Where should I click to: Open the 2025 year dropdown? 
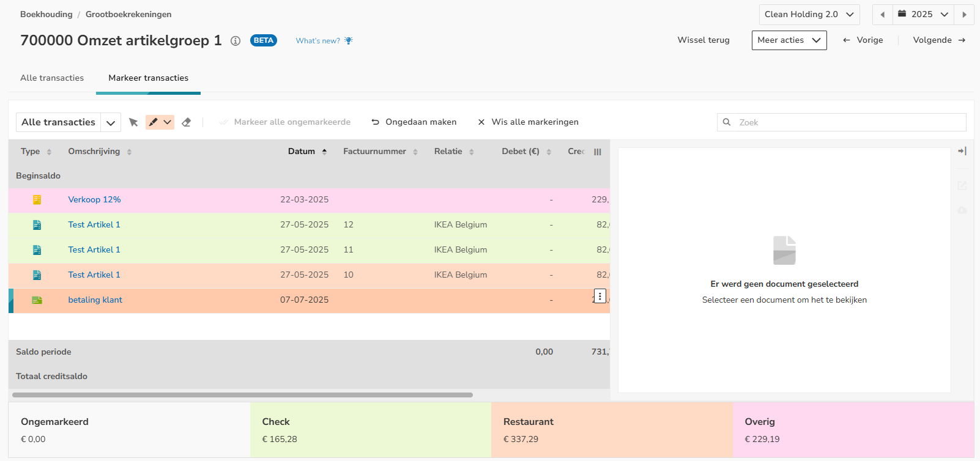[x=923, y=15]
